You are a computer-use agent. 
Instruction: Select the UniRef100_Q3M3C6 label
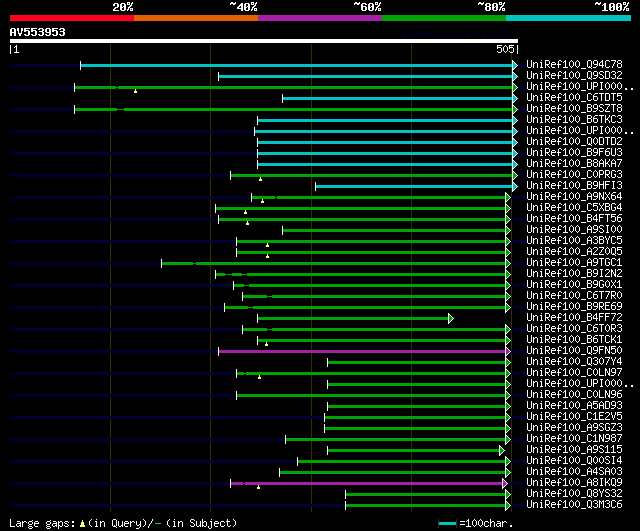click(574, 505)
